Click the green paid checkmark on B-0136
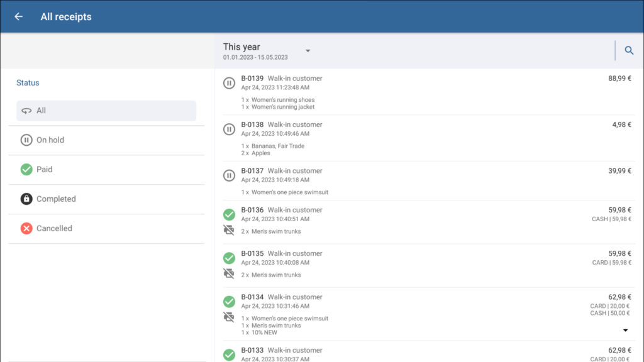This screenshot has width=644, height=362. pos(230,214)
